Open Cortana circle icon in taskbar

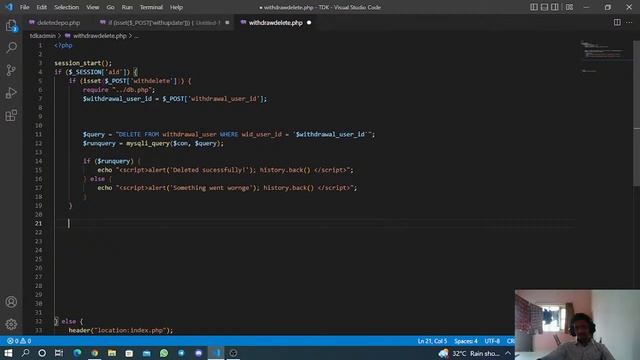[x=42, y=353]
